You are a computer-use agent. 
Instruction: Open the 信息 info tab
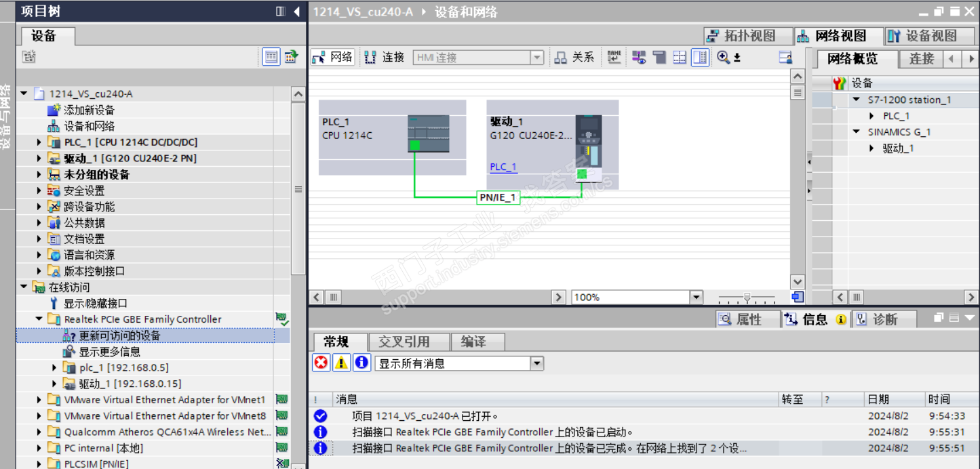[x=815, y=319]
